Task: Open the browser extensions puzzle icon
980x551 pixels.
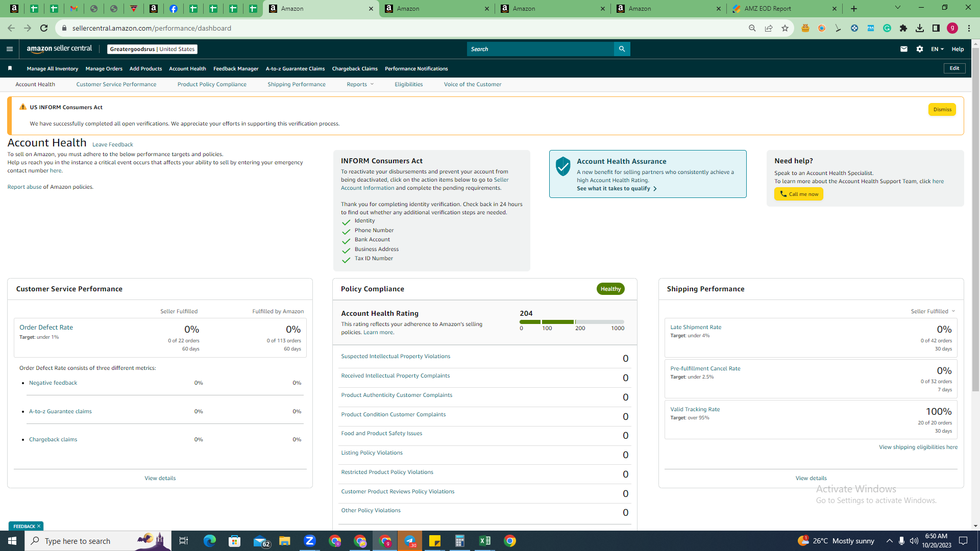Action: click(903, 28)
